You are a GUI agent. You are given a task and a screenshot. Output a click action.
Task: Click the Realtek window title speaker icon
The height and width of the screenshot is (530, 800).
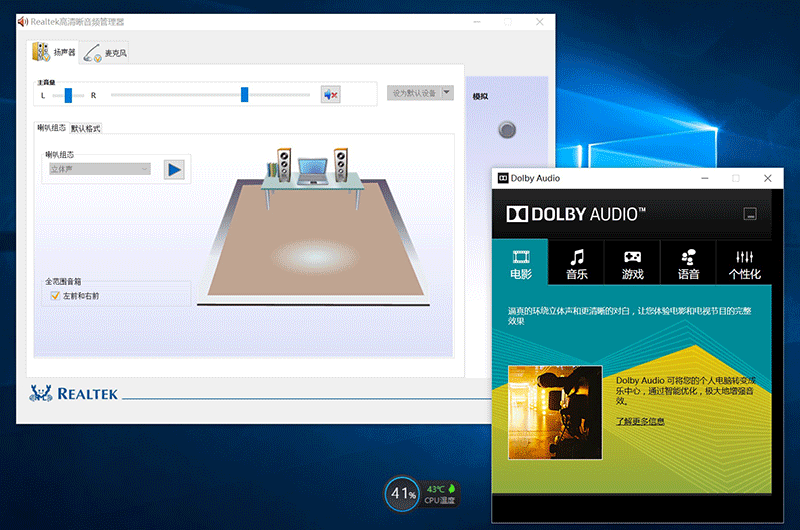tap(22, 21)
